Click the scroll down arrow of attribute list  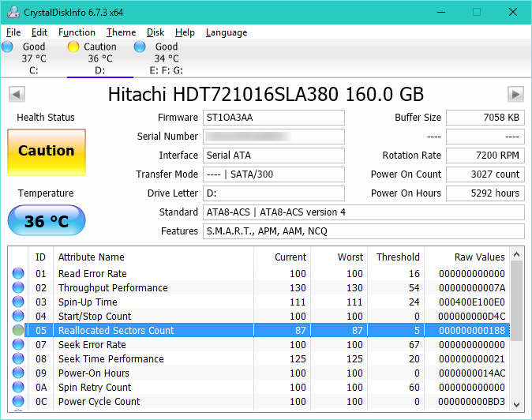click(x=516, y=404)
